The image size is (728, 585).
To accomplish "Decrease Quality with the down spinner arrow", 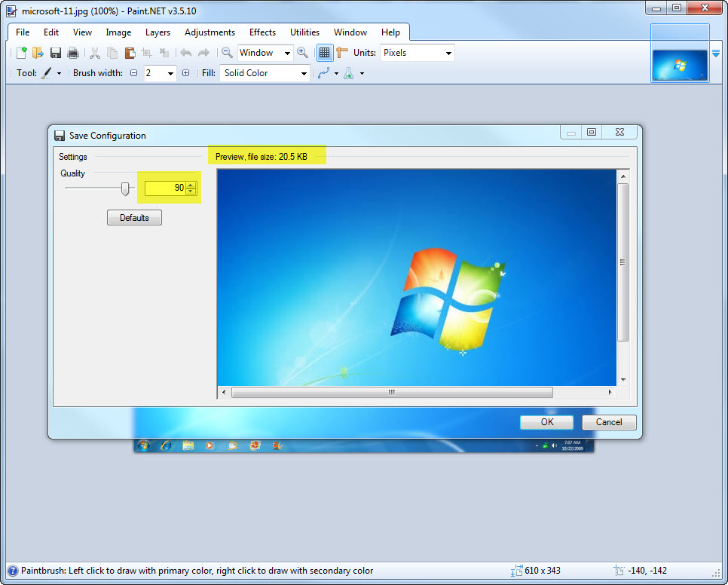I will coord(191,191).
